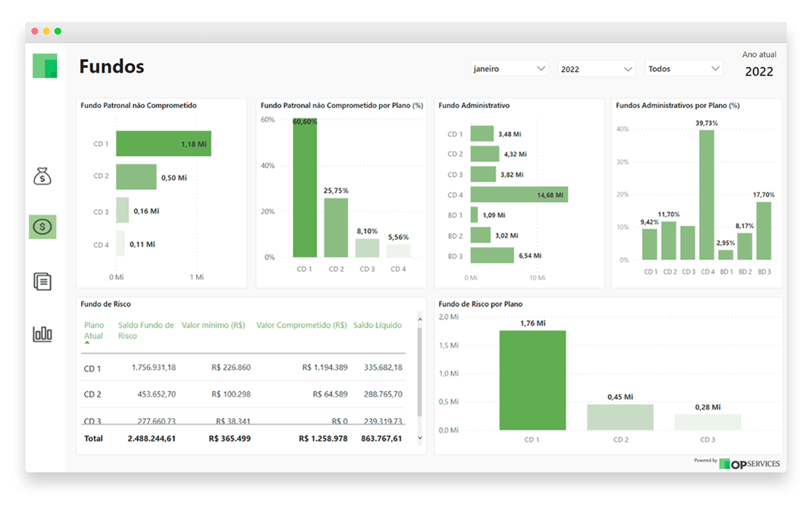Select the CD 2 row in table
Screen dimensions: 812x518
click(243, 394)
